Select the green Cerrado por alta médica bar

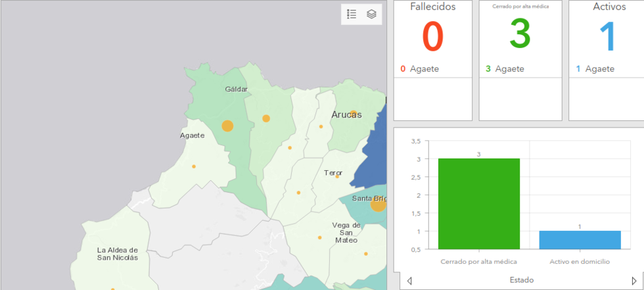point(479,204)
